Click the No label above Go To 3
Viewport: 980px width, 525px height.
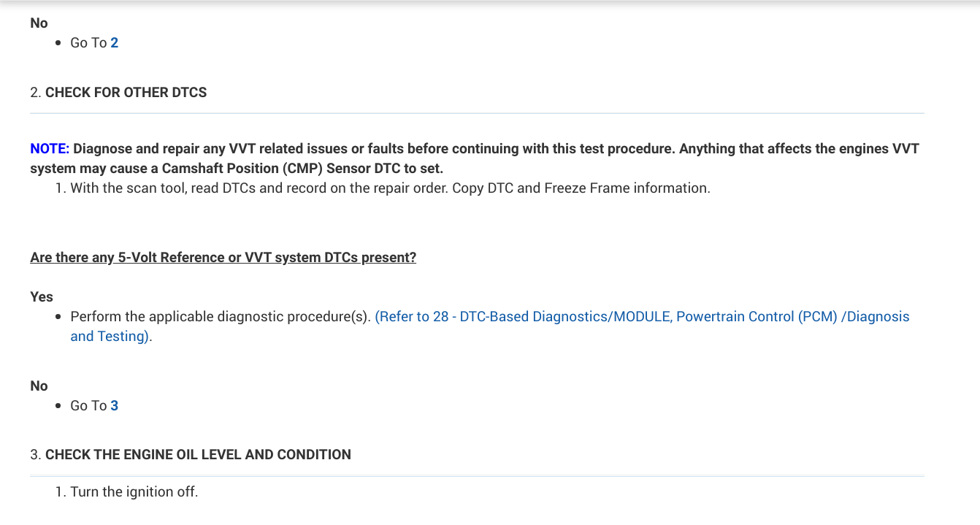click(x=39, y=386)
